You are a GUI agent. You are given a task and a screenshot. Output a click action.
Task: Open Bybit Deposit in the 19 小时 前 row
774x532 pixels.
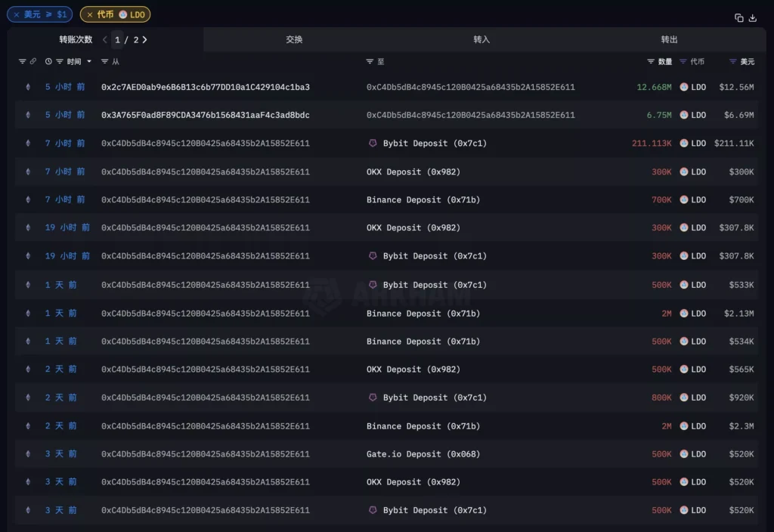(435, 255)
